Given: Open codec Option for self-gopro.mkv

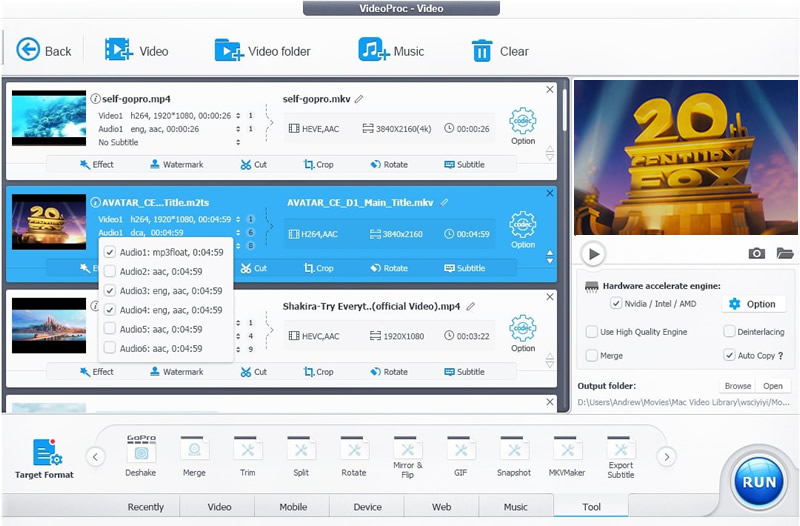Looking at the screenshot, I should [522, 126].
